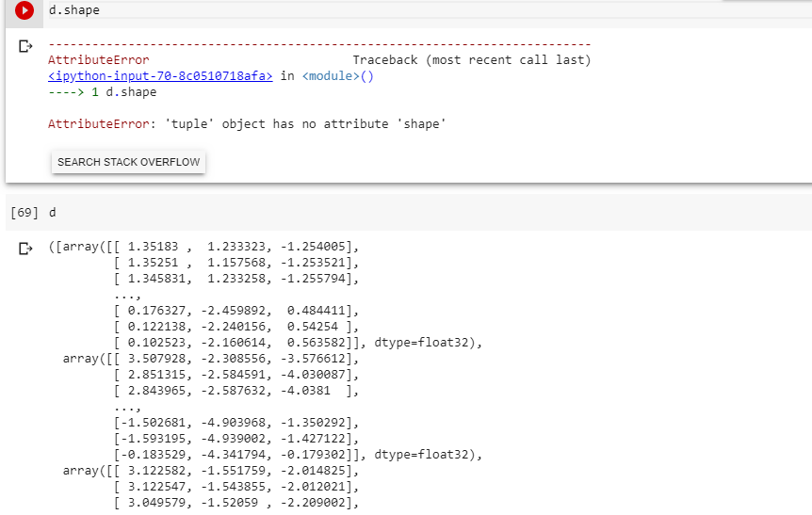812x515 pixels.
Task: Open the ipython-input-70-8c0510718afa link
Action: tap(160, 76)
